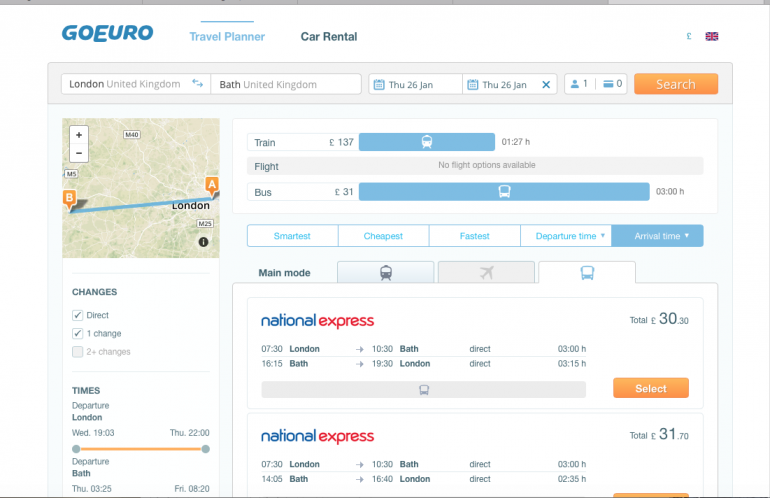Select the flight main mode tab
The height and width of the screenshot is (498, 770).
(x=486, y=272)
